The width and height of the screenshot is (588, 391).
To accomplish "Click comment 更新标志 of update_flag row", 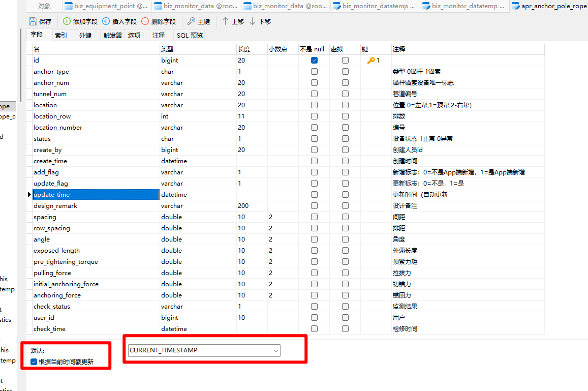I will tap(428, 184).
